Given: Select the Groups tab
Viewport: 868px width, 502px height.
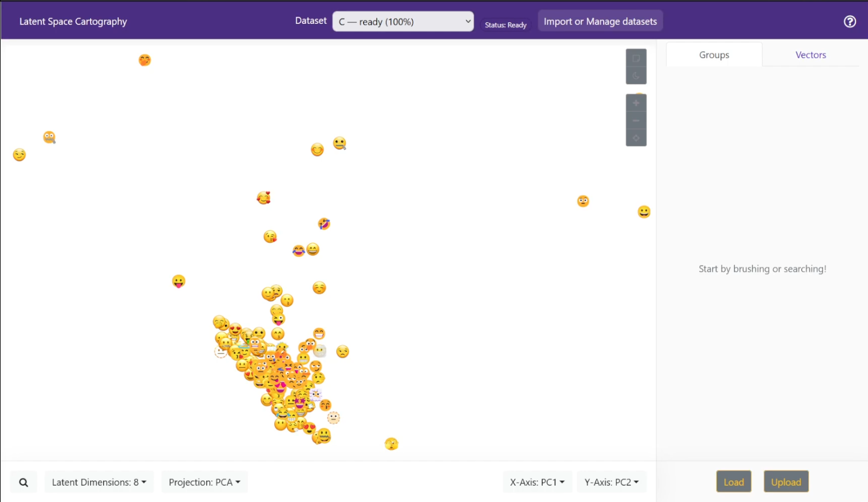Looking at the screenshot, I should point(714,55).
